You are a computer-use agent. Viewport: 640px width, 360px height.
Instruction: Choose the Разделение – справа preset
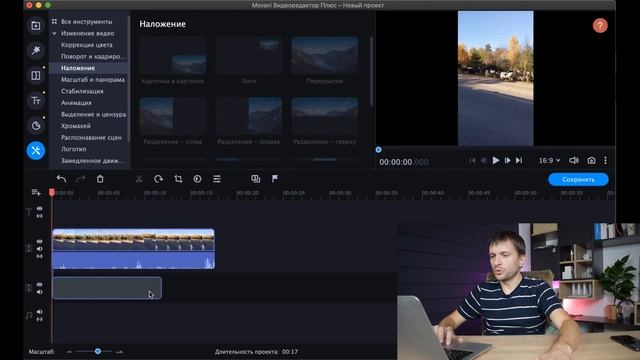pos(249,116)
